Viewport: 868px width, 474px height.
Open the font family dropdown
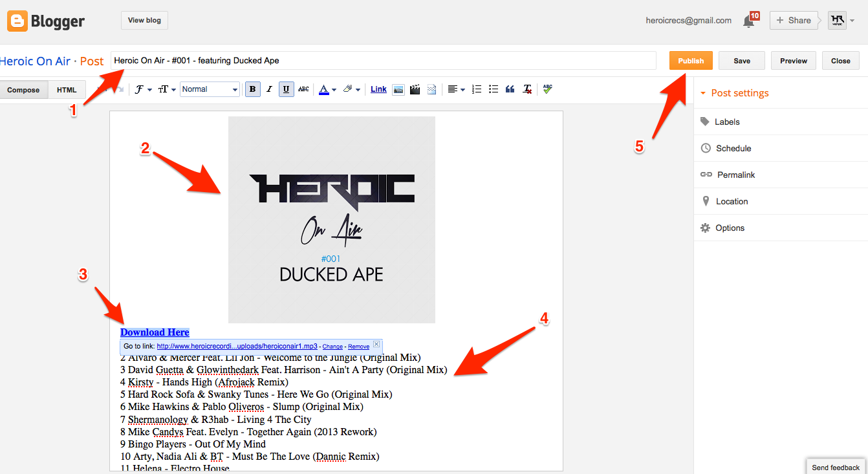(x=143, y=89)
